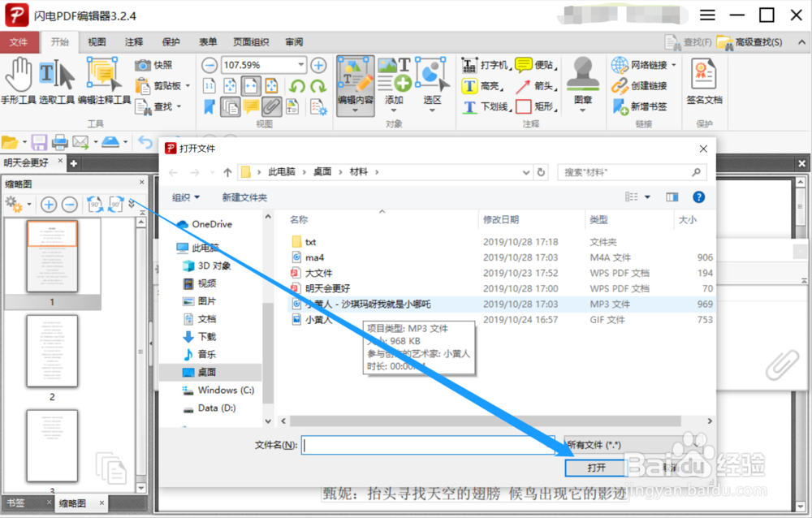Open the Clipboard (剪贴板) menu
Viewport: 812px width, 518px height.
click(x=162, y=86)
